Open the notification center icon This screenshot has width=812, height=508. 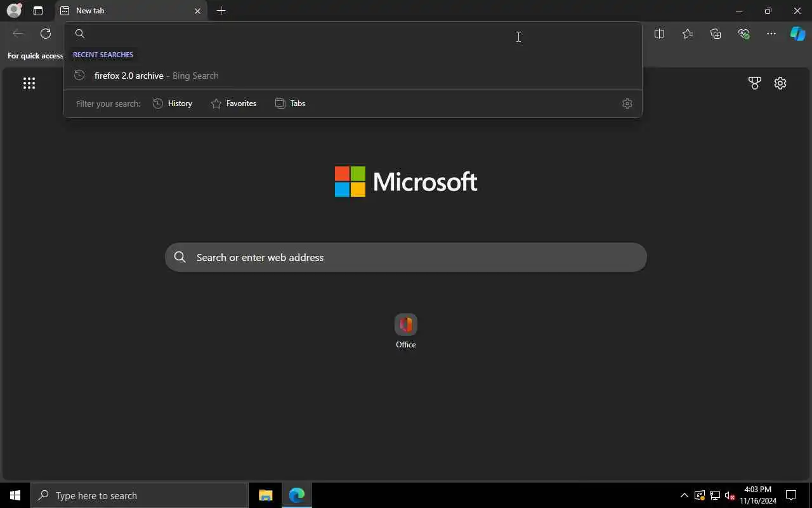[x=791, y=495]
